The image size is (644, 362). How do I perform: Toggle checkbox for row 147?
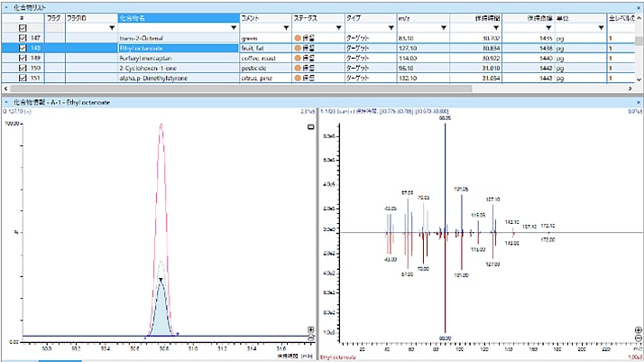point(23,38)
